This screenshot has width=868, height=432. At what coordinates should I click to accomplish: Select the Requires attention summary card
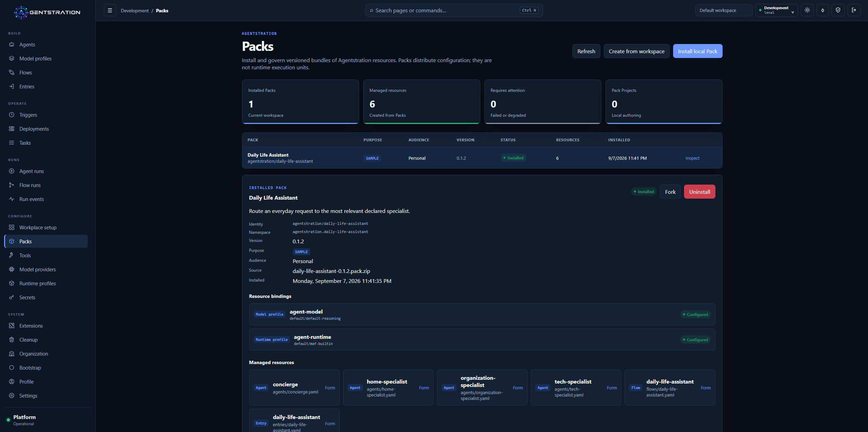tap(543, 102)
